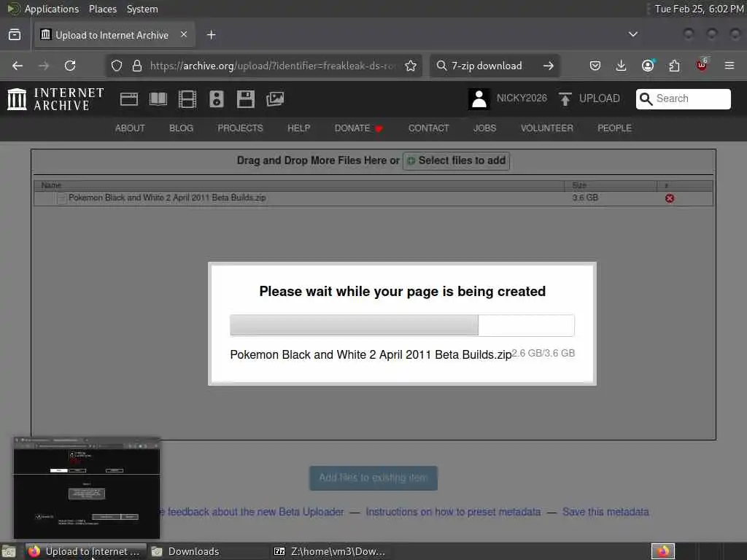
Task: Click the clock showing Tue Feb 25
Action: pyautogui.click(x=699, y=9)
